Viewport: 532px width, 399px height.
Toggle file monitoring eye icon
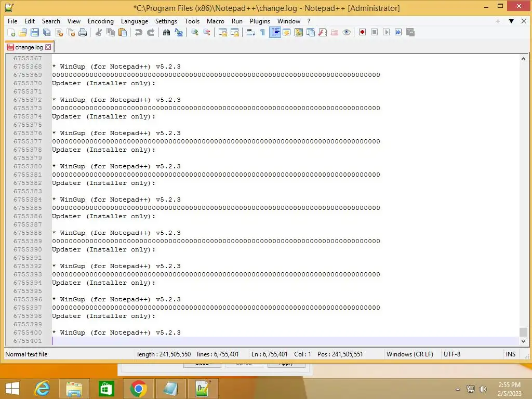347,32
